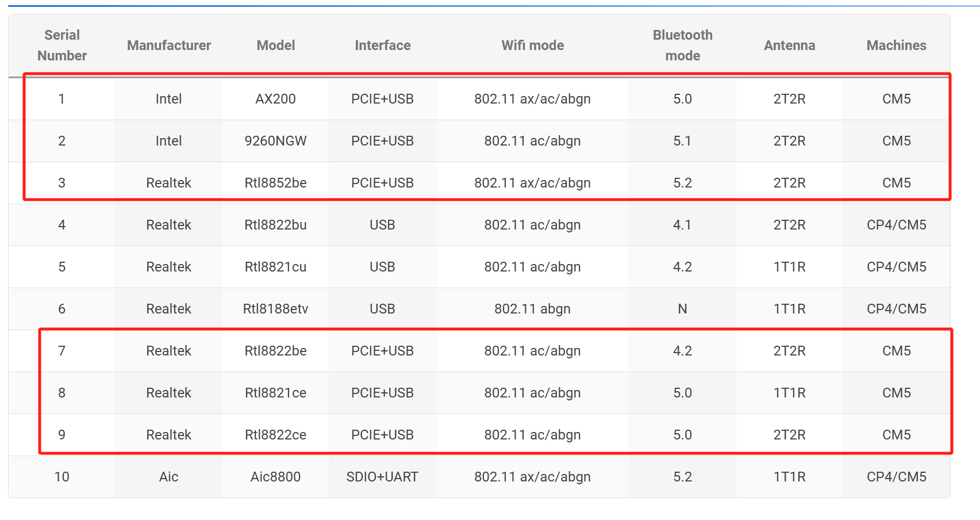The image size is (980, 520).
Task: Click serial number 1 cell
Action: click(x=62, y=99)
